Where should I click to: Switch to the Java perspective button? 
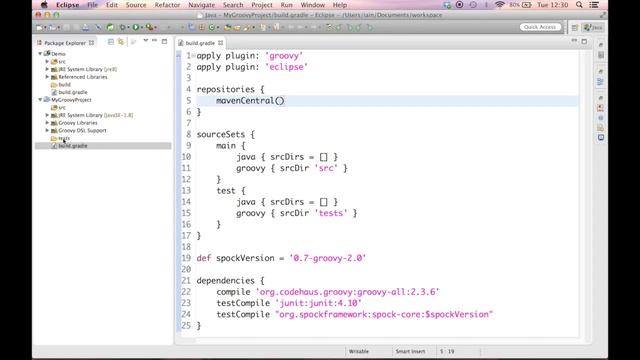(x=593, y=27)
